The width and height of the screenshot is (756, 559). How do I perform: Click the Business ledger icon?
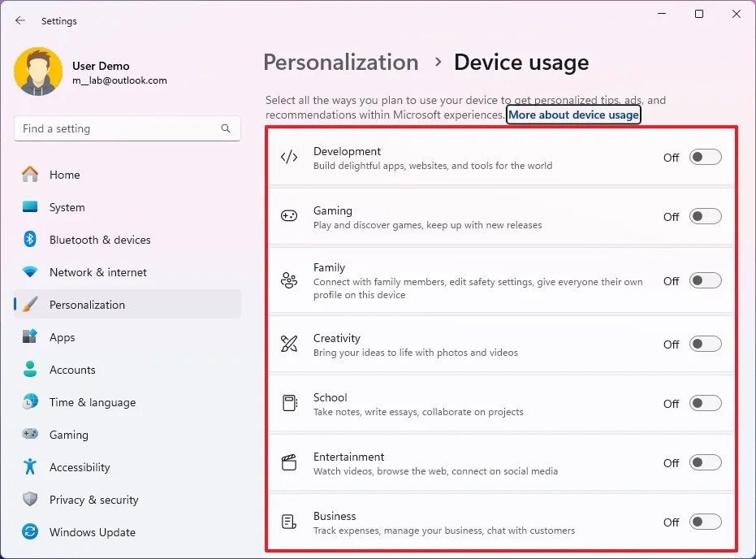coord(288,522)
